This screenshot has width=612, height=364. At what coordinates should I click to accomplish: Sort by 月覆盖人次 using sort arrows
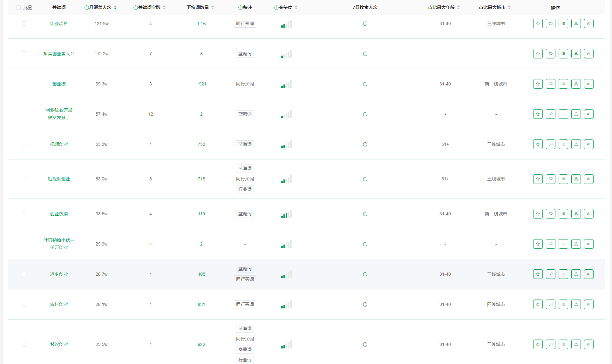click(115, 8)
